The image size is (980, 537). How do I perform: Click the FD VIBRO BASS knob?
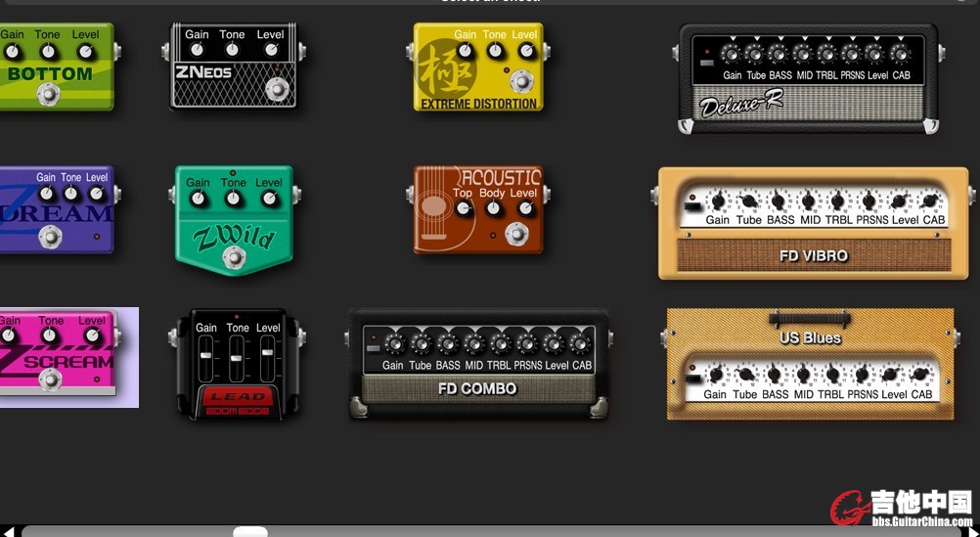coord(779,201)
